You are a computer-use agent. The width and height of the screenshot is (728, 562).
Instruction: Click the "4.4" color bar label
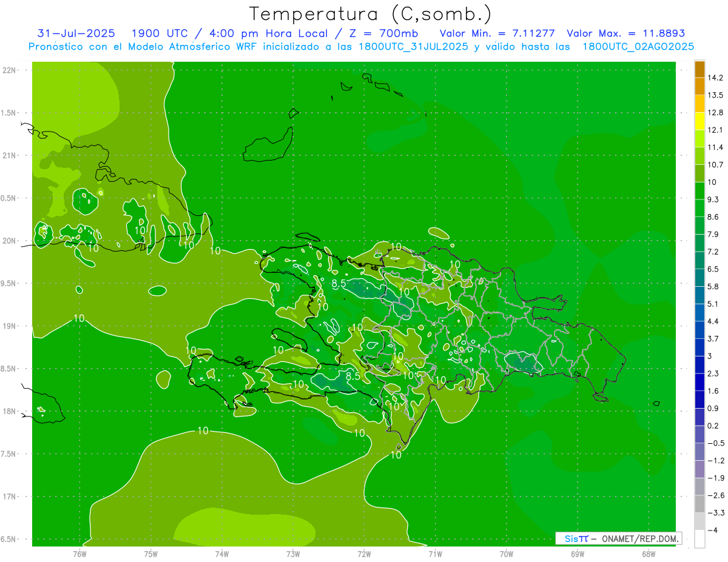tap(714, 321)
